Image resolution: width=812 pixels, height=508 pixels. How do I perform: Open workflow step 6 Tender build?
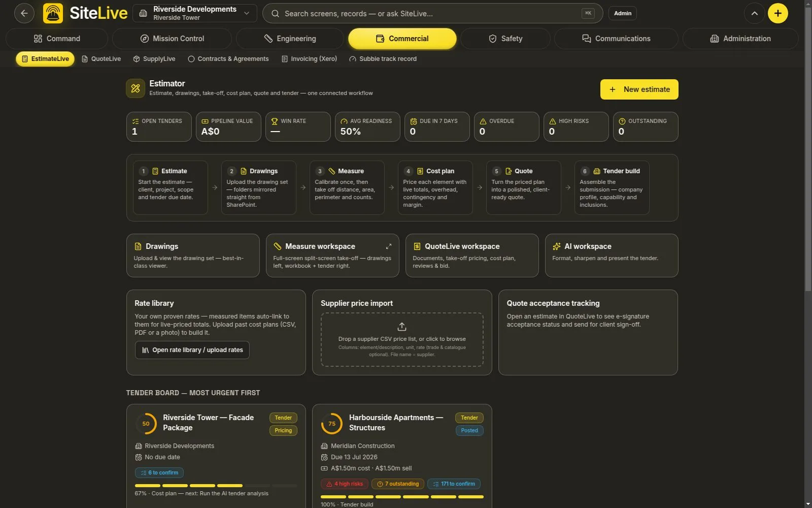tap(612, 187)
